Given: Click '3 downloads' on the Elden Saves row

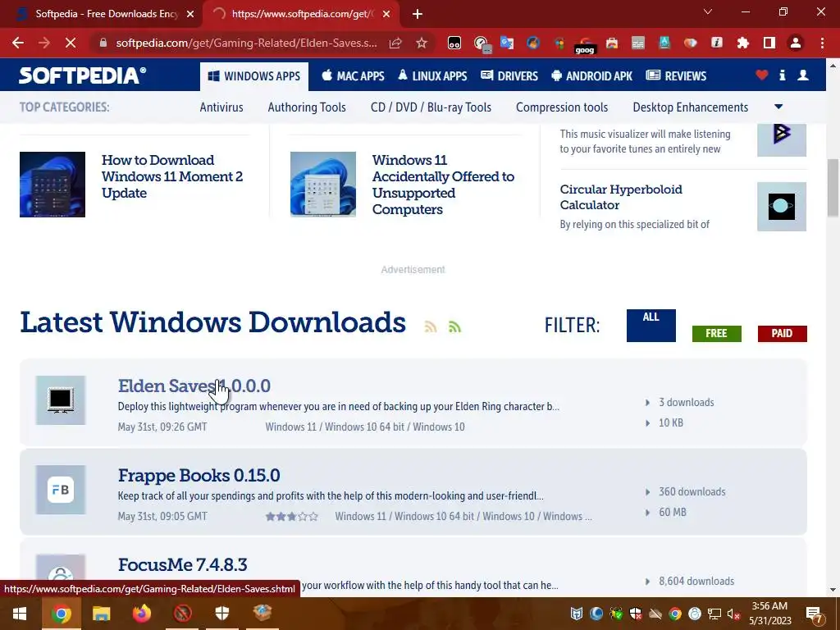Looking at the screenshot, I should [x=687, y=402].
